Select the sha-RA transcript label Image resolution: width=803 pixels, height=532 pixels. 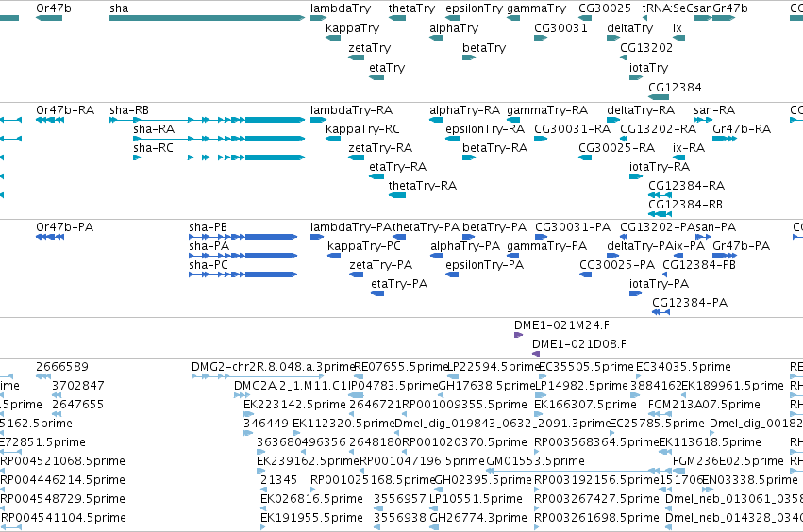point(154,129)
